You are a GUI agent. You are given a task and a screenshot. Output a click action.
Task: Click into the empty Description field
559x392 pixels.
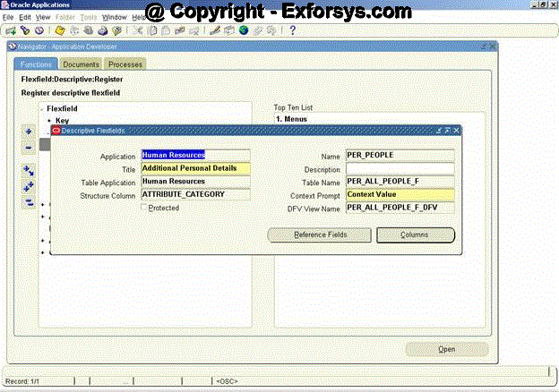point(400,168)
